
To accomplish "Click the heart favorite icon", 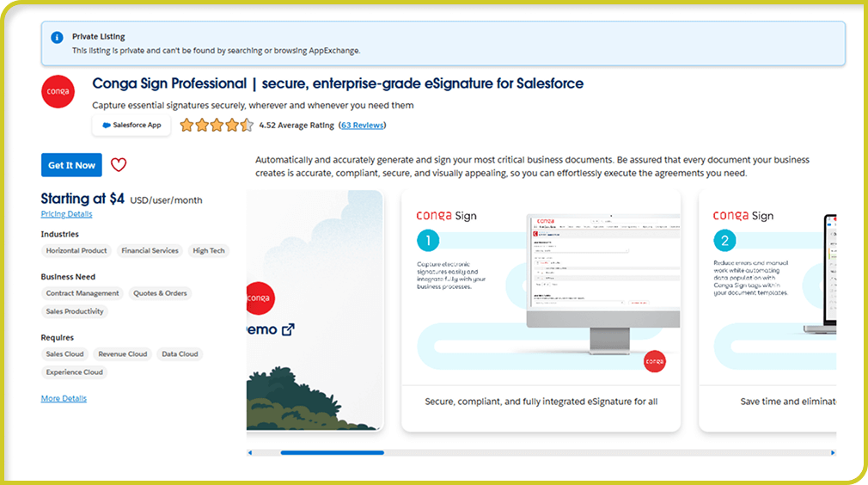I will (119, 165).
